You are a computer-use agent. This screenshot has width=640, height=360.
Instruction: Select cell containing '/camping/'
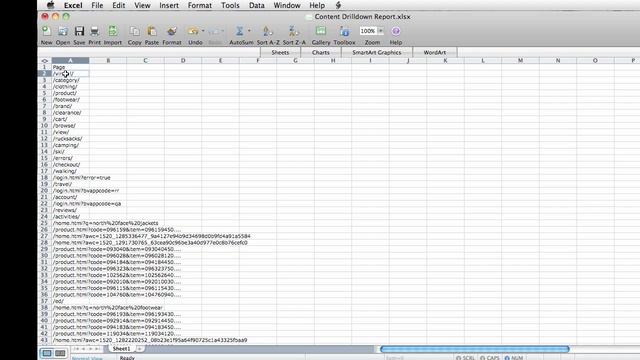(70, 145)
